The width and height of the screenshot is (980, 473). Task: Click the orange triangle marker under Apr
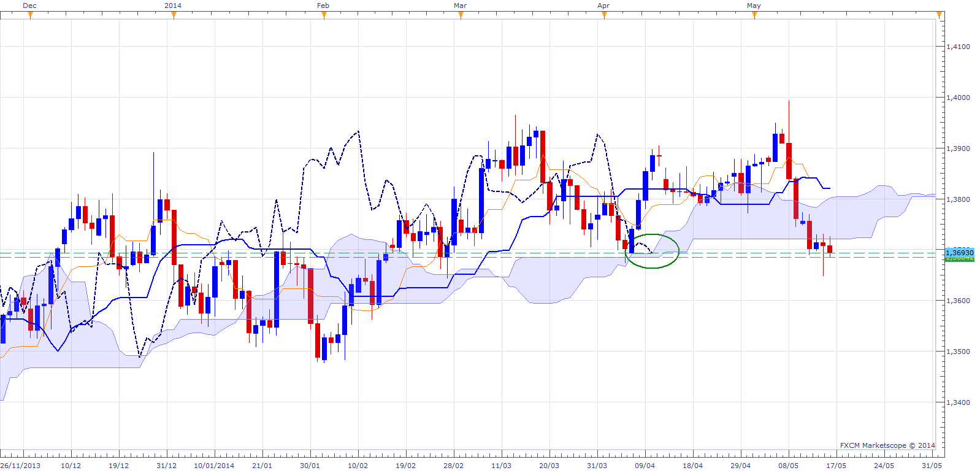(x=604, y=15)
